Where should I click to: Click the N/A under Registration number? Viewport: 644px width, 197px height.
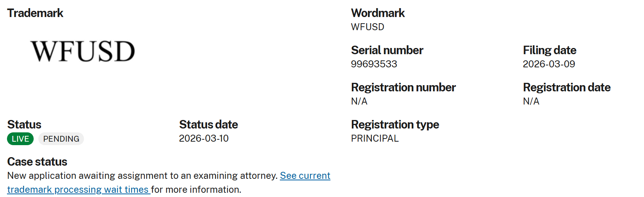[359, 101]
